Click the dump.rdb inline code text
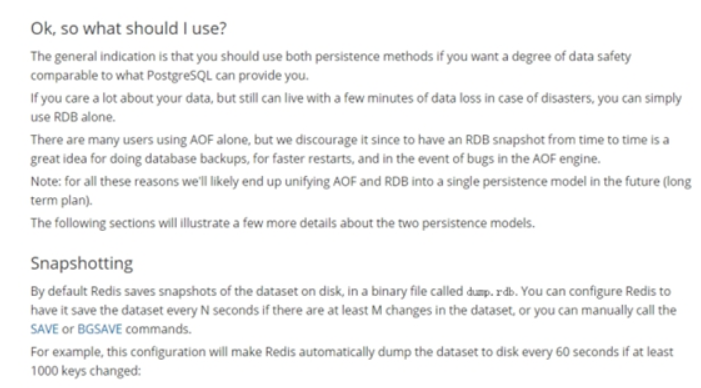This screenshot has height=388, width=701. coord(491,292)
